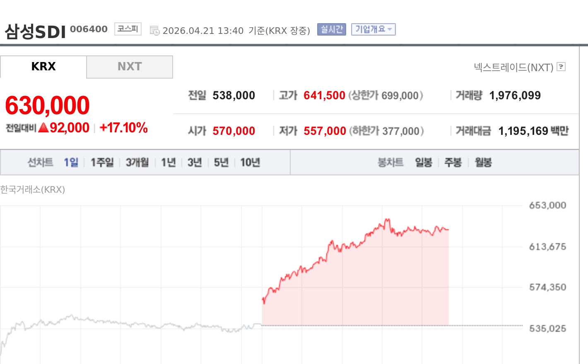Open the 1년 one-year period selector
The height and width of the screenshot is (364, 588).
[x=168, y=163]
